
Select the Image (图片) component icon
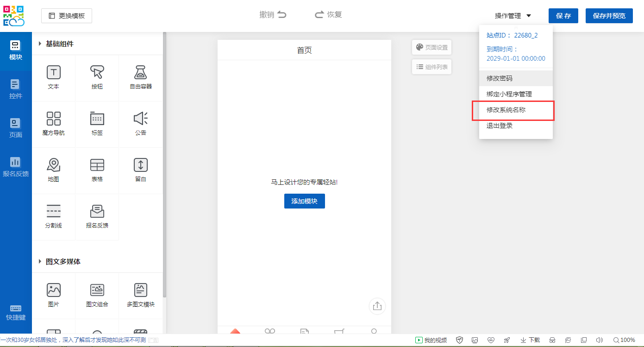[53, 290]
